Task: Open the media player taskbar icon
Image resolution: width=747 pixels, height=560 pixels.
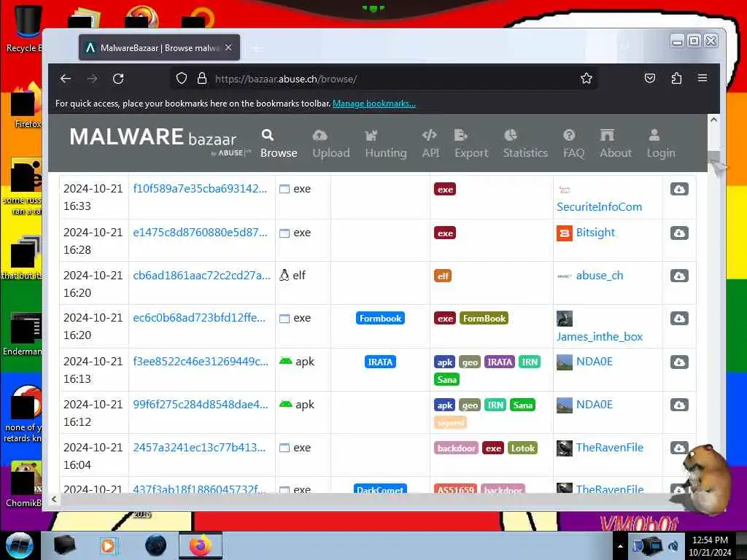Action: [x=109, y=545]
